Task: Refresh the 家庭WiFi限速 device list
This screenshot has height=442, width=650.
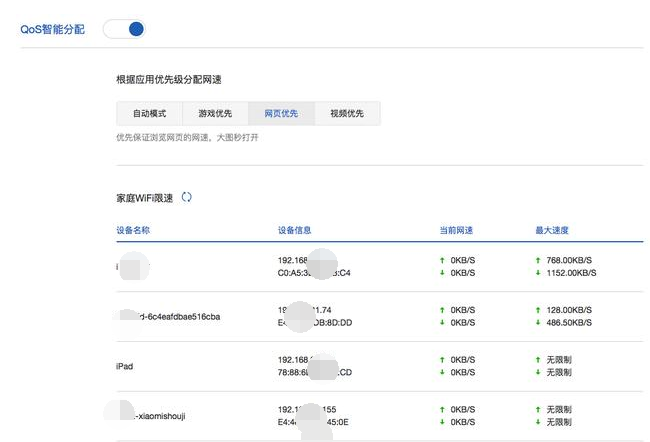Action: point(186,197)
